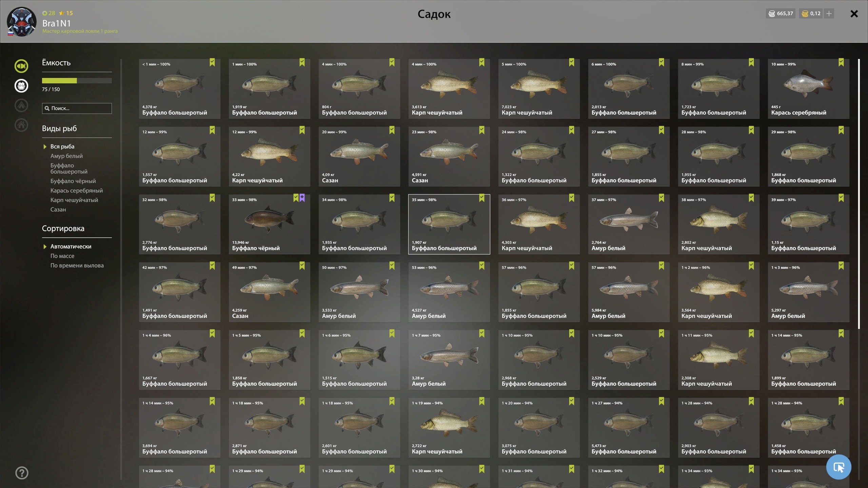Click the Bra1N1 player avatar
Screen dimensions: 868x488
click(21, 22)
